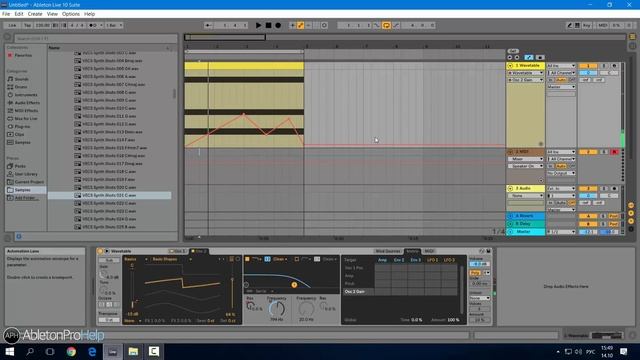Click the Arrangement Record button
Viewport: 640px width, 360px height.
[278, 25]
